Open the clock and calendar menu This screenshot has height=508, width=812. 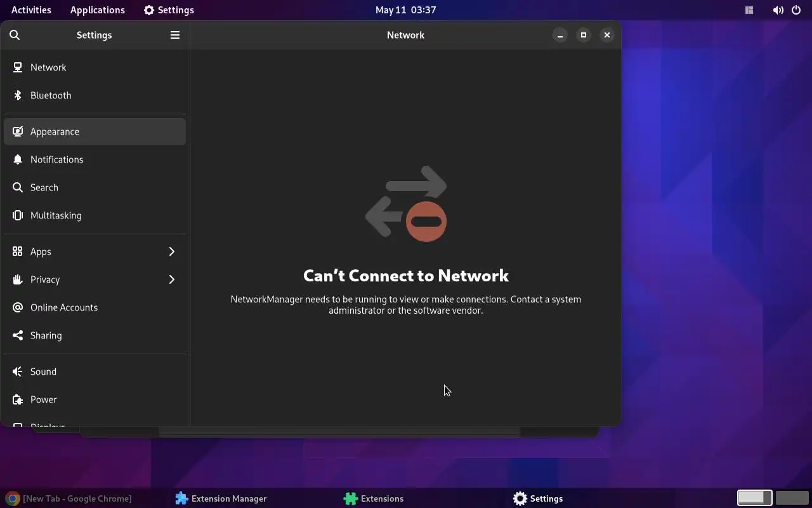click(405, 10)
